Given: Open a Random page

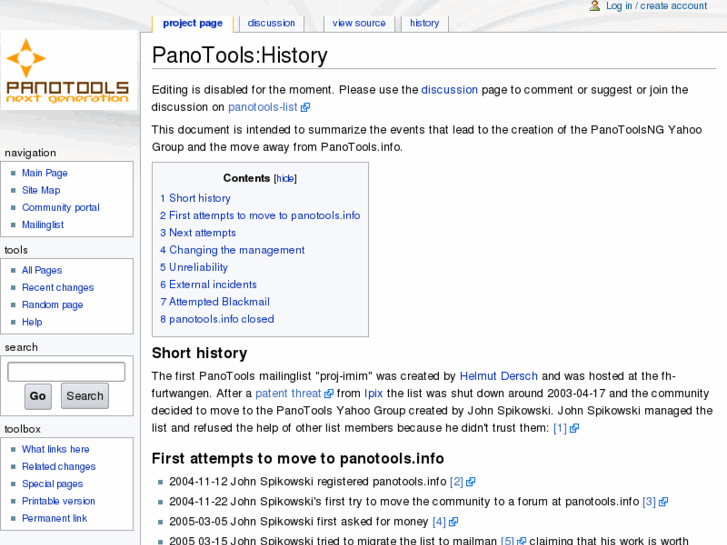Looking at the screenshot, I should (x=52, y=305).
